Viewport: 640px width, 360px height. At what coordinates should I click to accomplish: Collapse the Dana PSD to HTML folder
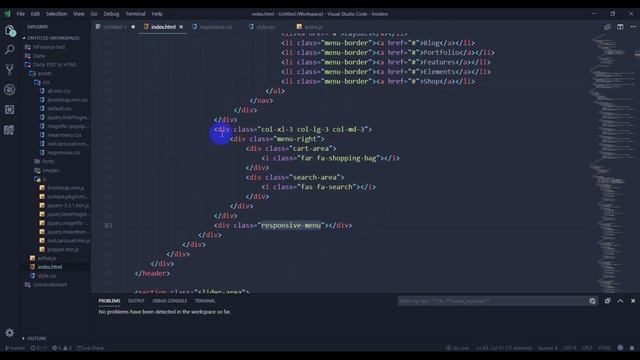pos(55,64)
